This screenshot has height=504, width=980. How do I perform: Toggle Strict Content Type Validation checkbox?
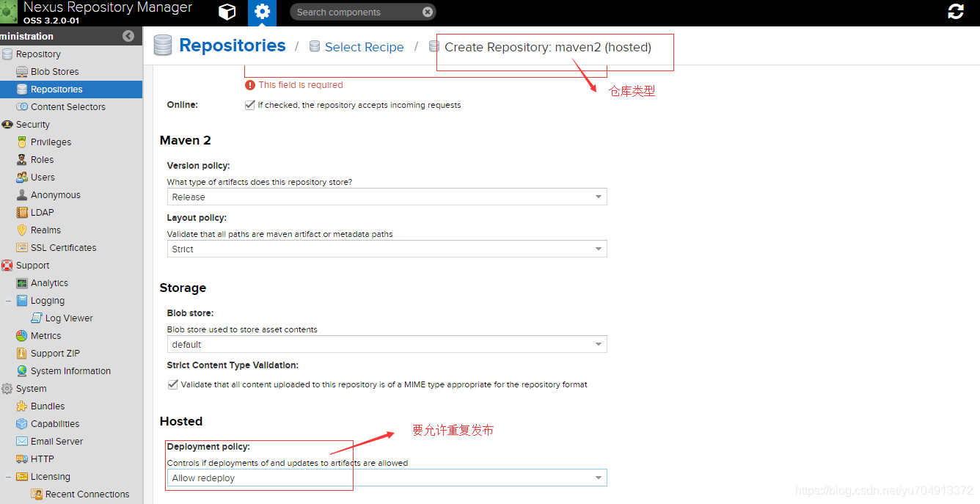click(x=173, y=384)
